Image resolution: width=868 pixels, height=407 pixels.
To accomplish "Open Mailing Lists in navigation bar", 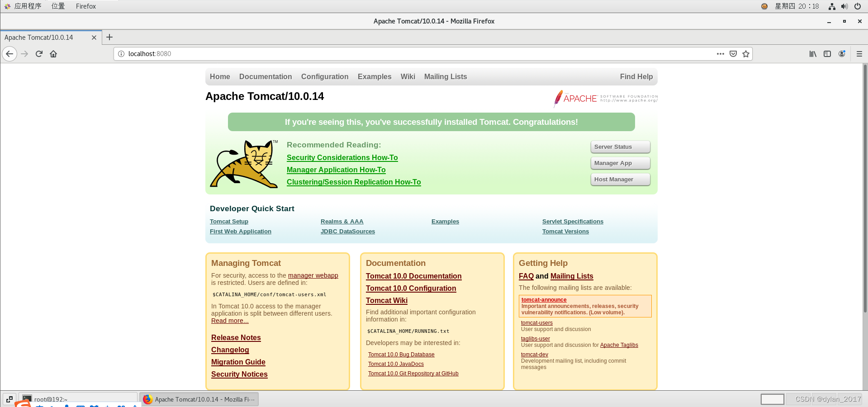I will [x=446, y=77].
